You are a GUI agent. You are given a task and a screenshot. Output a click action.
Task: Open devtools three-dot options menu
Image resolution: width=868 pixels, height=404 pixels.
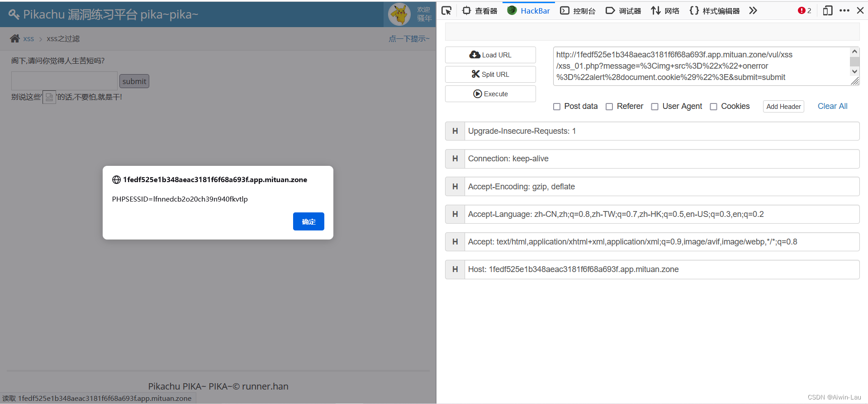(844, 10)
